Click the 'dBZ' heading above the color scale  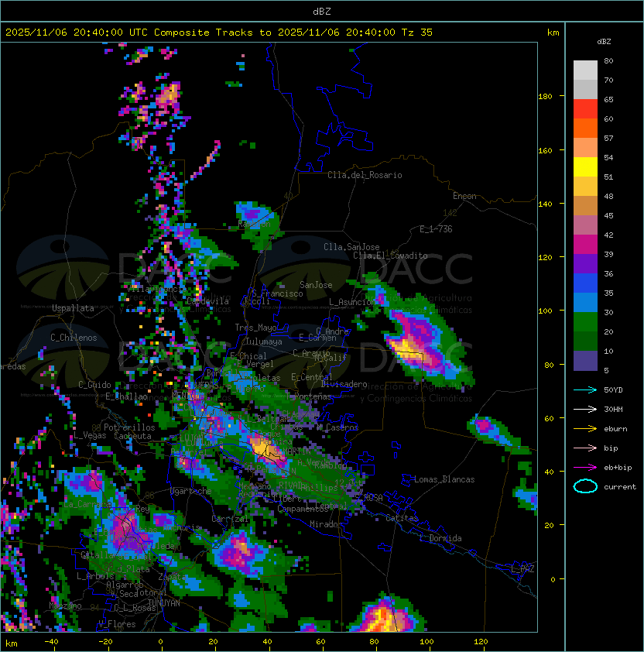(604, 42)
